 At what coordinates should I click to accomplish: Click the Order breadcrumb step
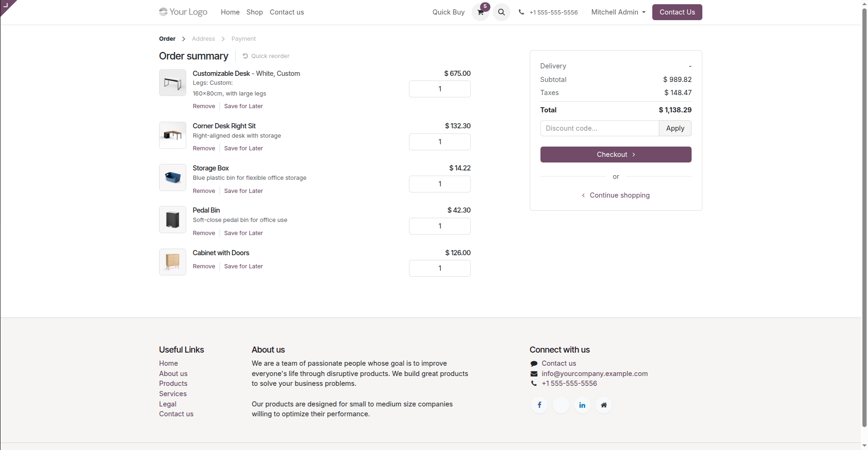point(167,39)
